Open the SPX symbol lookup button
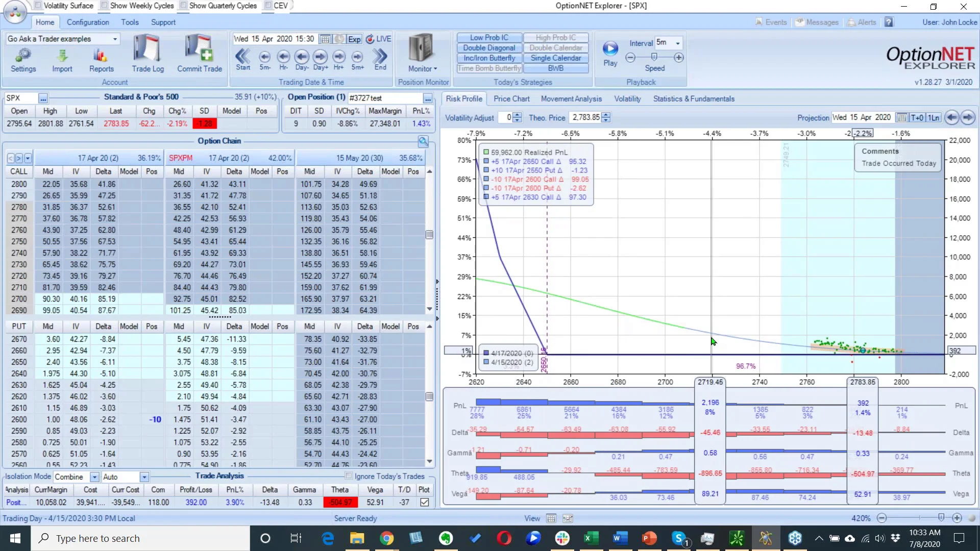 pos(43,98)
